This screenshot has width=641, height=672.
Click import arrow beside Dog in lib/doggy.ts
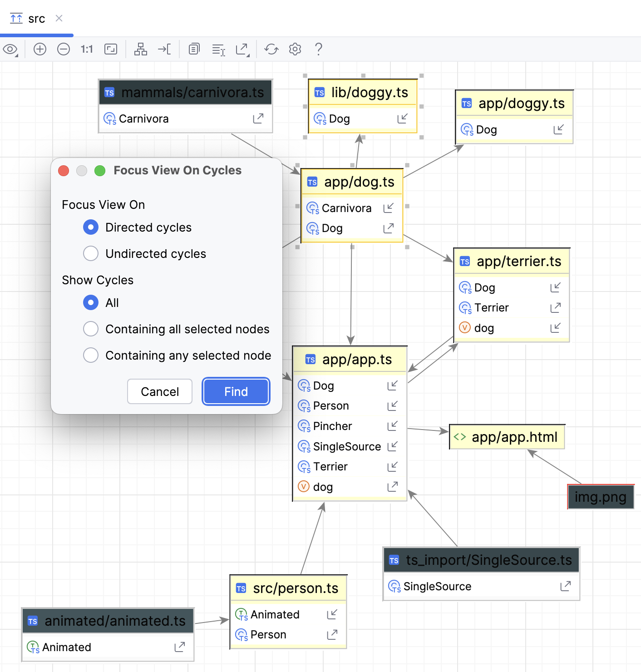pos(403,119)
